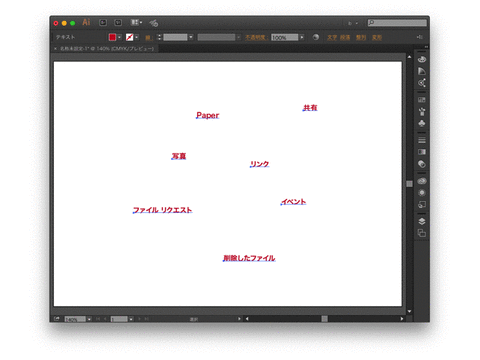
Task: Go to the previous artboard button
Action: pos(105,319)
